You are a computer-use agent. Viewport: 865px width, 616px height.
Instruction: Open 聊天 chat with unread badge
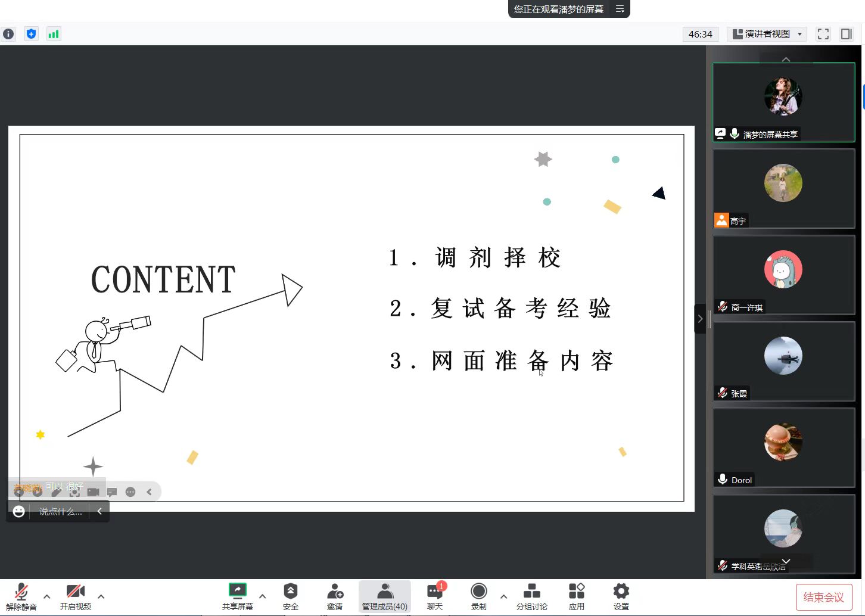coord(435,596)
